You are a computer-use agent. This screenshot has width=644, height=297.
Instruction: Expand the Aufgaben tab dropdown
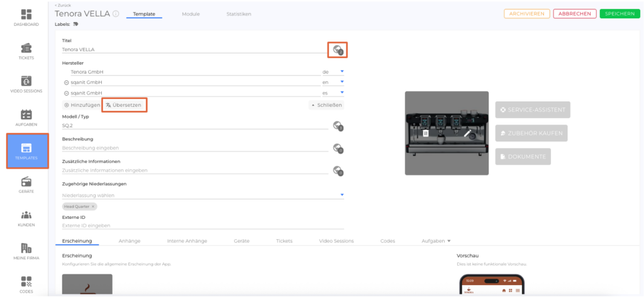click(450, 241)
